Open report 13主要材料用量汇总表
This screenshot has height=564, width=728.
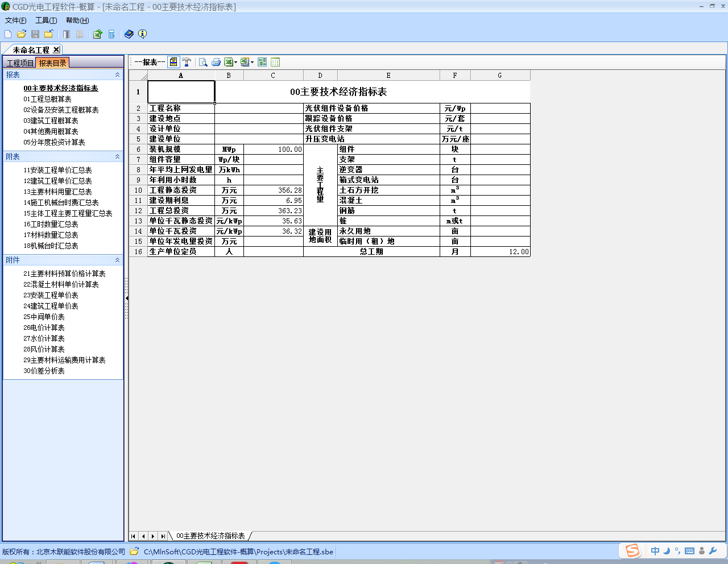click(57, 192)
